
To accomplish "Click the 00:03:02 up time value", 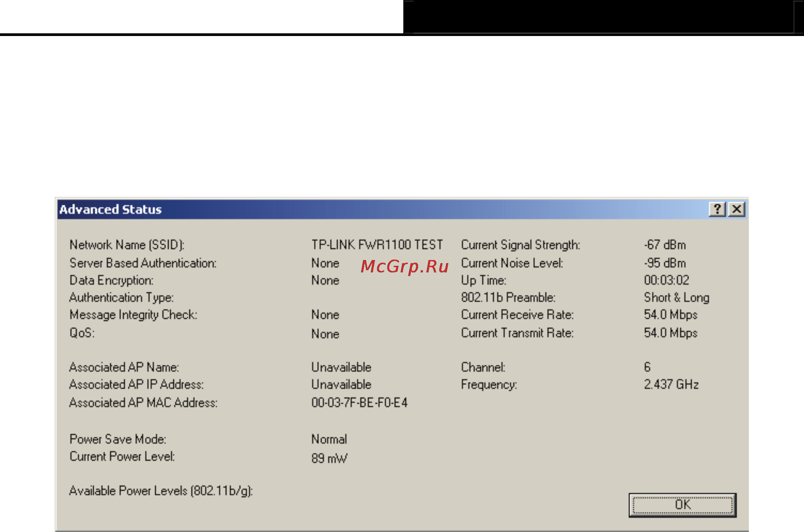I will (667, 280).
